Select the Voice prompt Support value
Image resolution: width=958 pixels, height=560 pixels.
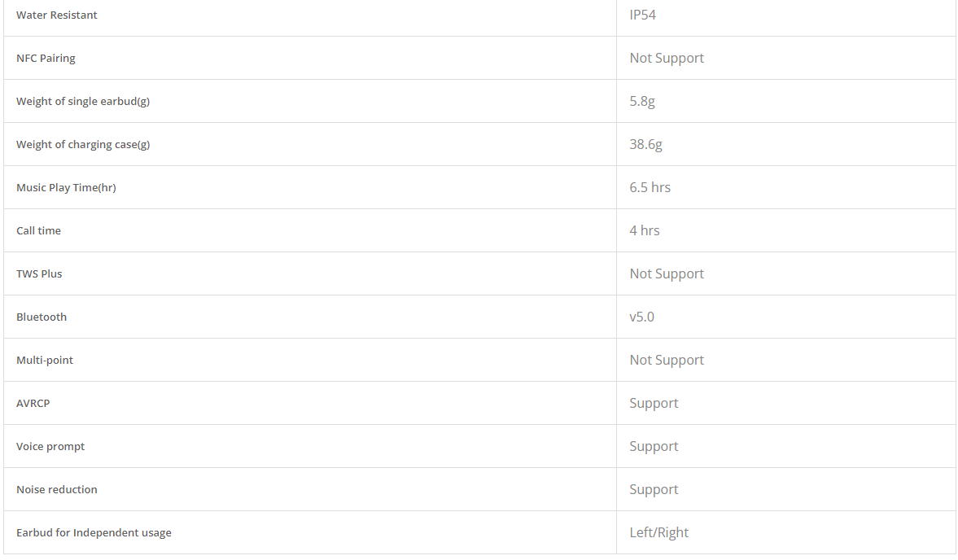pyautogui.click(x=654, y=446)
